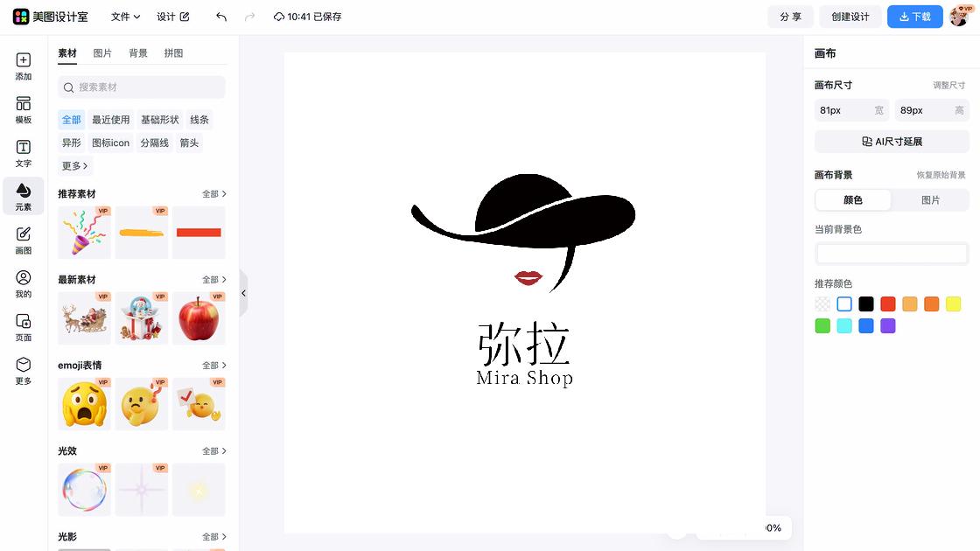Click the 调整尺寸 link
980x551 pixels.
pyautogui.click(x=948, y=85)
